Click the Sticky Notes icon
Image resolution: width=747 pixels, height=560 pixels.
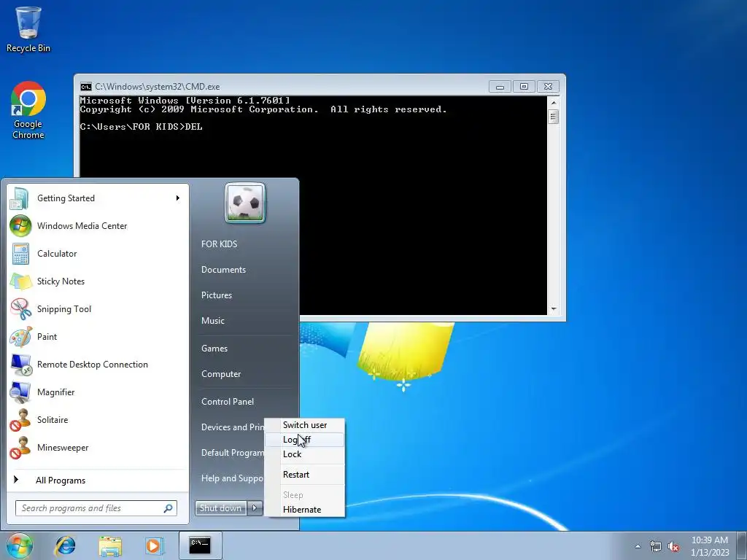point(20,281)
